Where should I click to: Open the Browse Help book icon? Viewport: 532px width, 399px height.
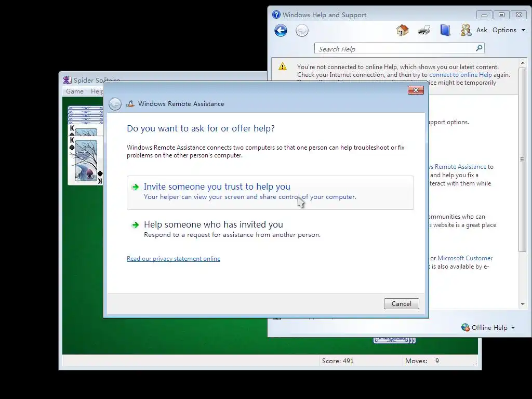point(445,30)
